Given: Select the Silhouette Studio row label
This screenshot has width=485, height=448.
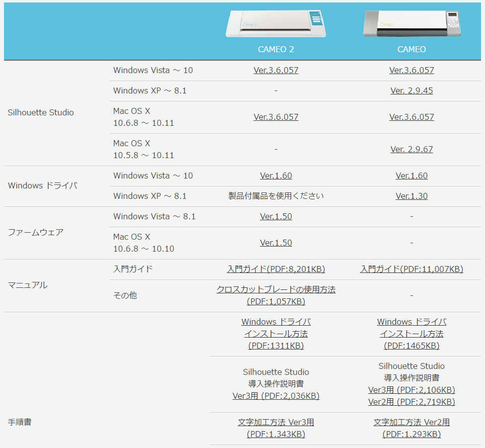Looking at the screenshot, I should click(41, 112).
